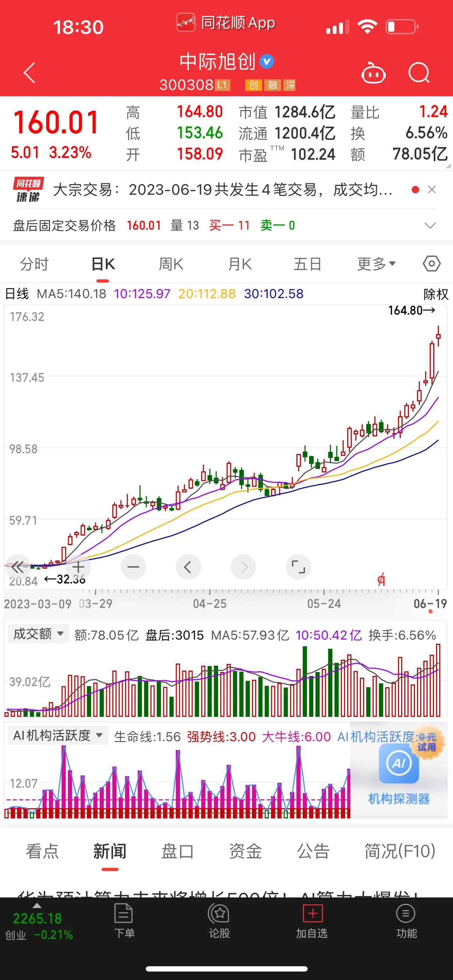Expand 盘后固定交易价格 row chevron
The width and height of the screenshot is (453, 980).
(x=430, y=225)
